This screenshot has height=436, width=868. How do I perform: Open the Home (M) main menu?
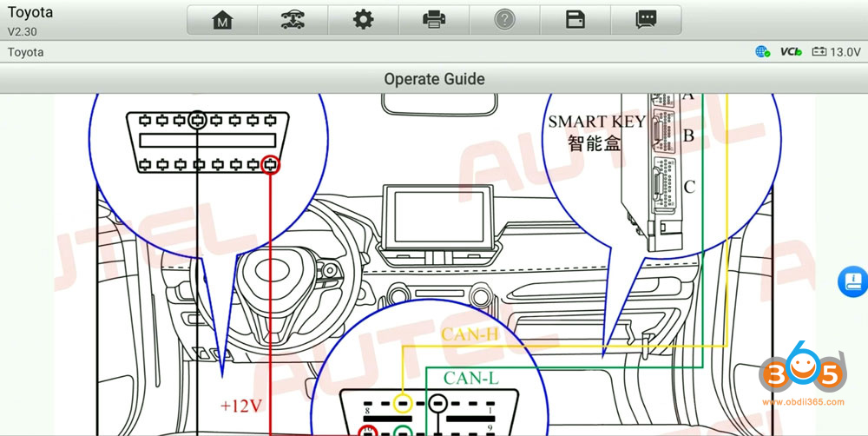(x=222, y=20)
